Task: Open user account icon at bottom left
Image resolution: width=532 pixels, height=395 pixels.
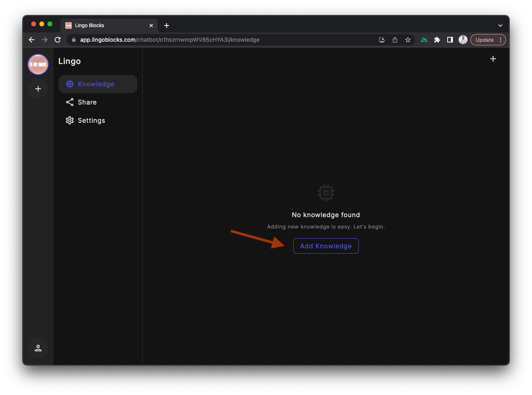Action: [38, 348]
